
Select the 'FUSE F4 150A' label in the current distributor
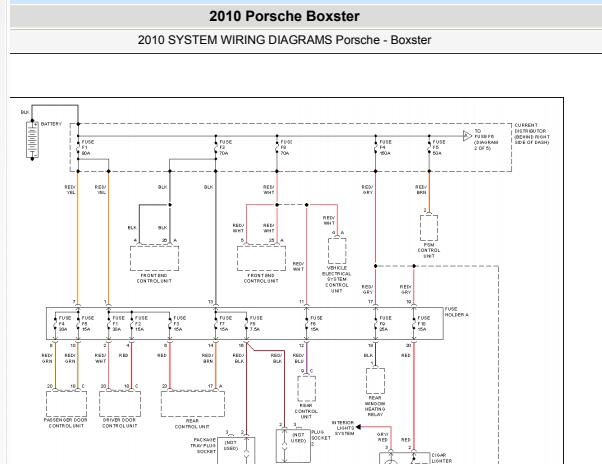(x=385, y=147)
